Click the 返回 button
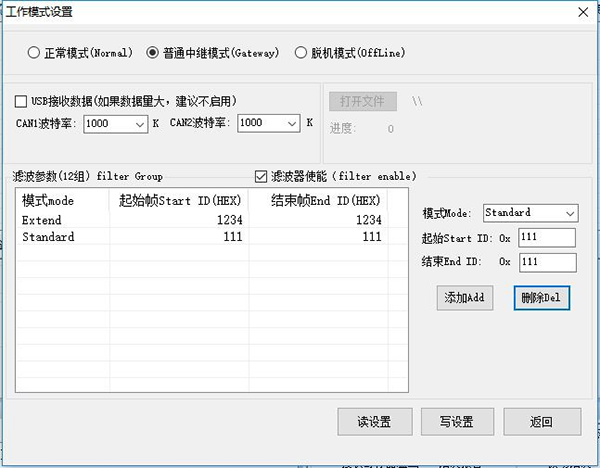 (x=541, y=421)
